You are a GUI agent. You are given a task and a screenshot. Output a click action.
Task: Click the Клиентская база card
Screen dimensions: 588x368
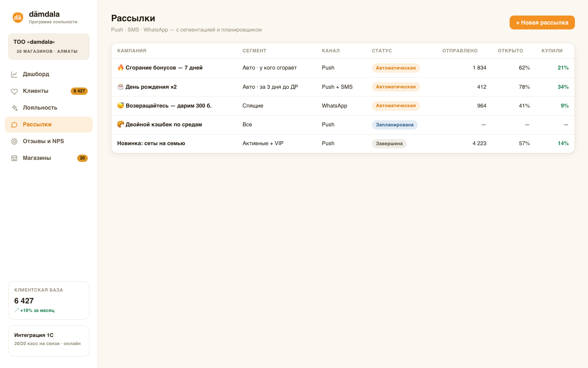coord(49,301)
